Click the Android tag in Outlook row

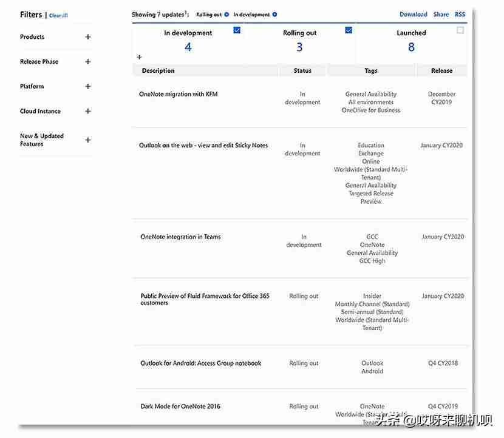tap(372, 371)
